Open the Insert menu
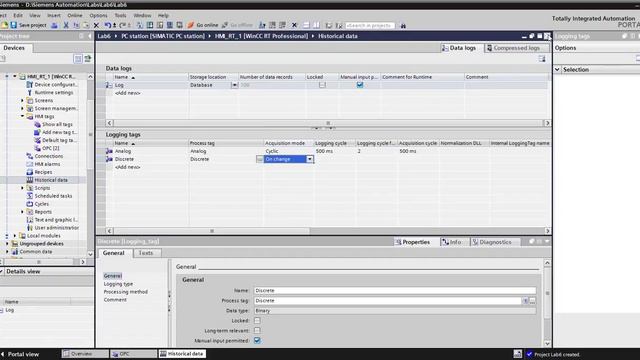Image resolution: width=640 pixels, height=360 pixels. click(x=53, y=16)
